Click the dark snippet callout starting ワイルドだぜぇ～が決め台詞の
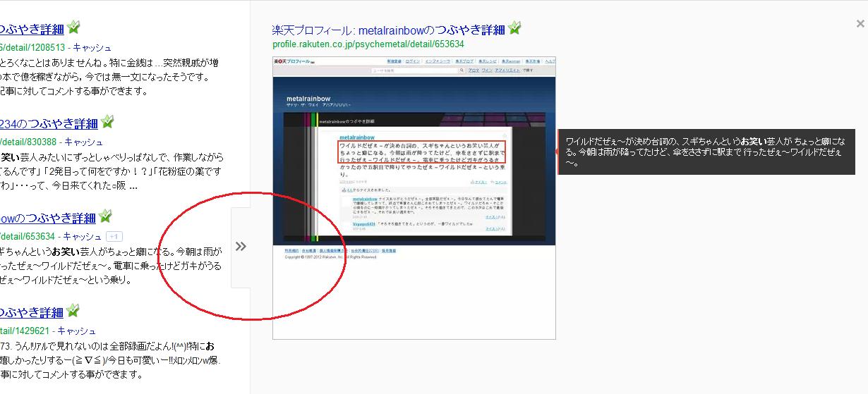This screenshot has width=868, height=394. click(x=706, y=152)
